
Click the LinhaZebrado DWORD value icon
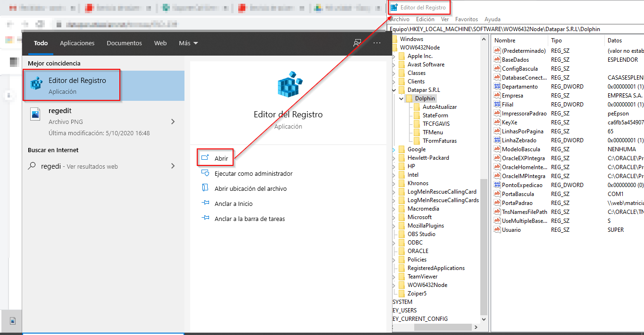tap(497, 140)
